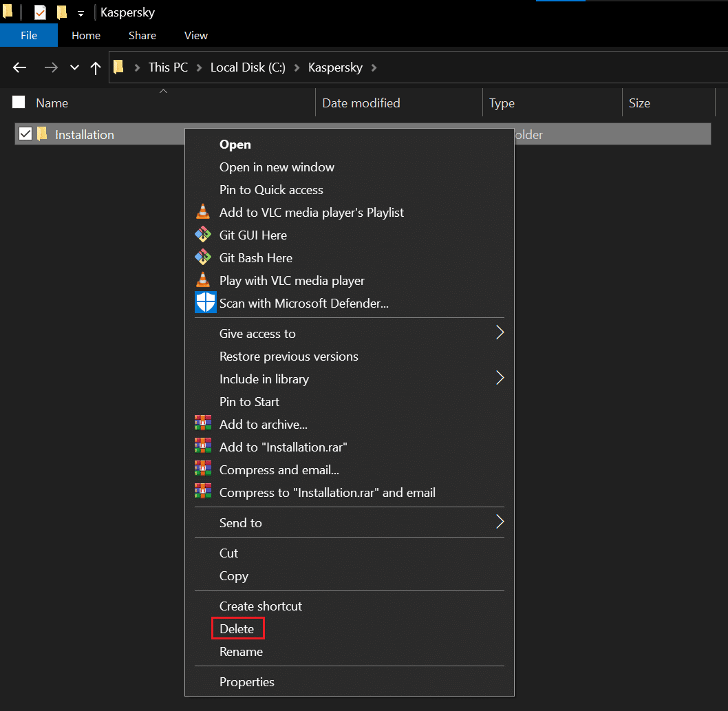Click the WinRAR icon beside Add to "Installation.rar"
728x711 pixels.
tap(203, 446)
